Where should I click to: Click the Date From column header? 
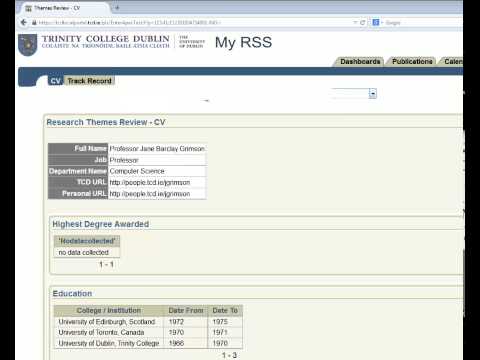[186, 310]
